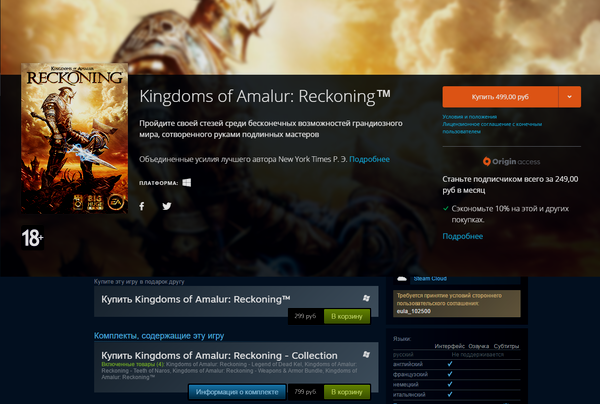600x404 pixels.
Task: Open Steam Cloud link
Action: pyautogui.click(x=430, y=279)
